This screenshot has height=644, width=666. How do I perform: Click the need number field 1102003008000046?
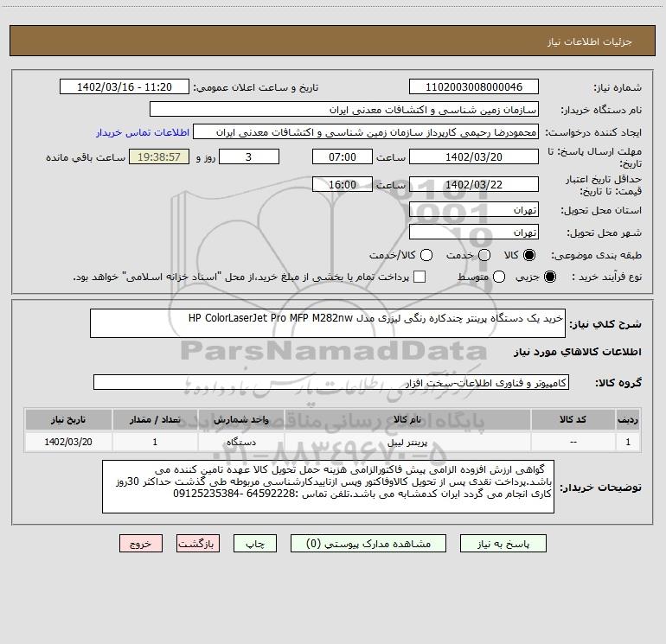(474, 86)
